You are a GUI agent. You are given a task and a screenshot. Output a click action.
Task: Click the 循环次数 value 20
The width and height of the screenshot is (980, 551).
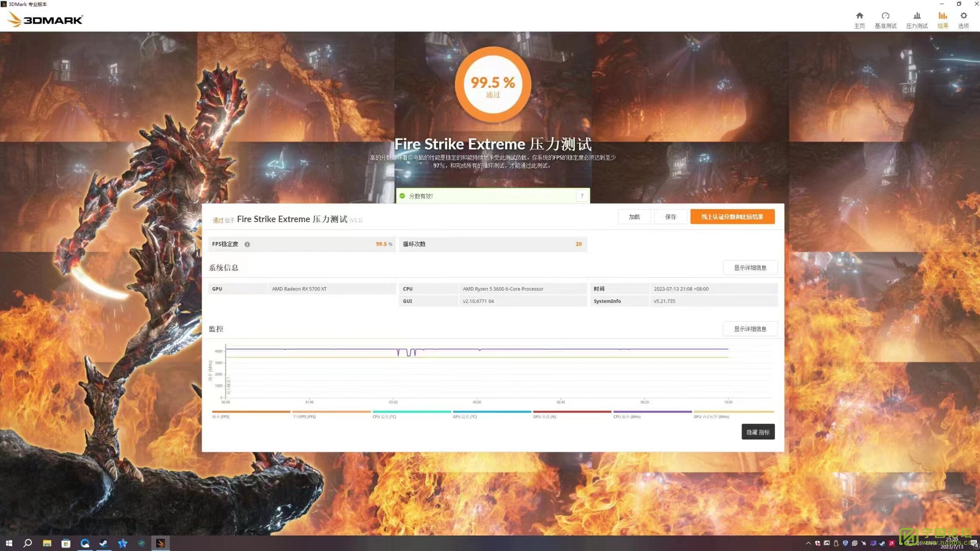tap(578, 244)
